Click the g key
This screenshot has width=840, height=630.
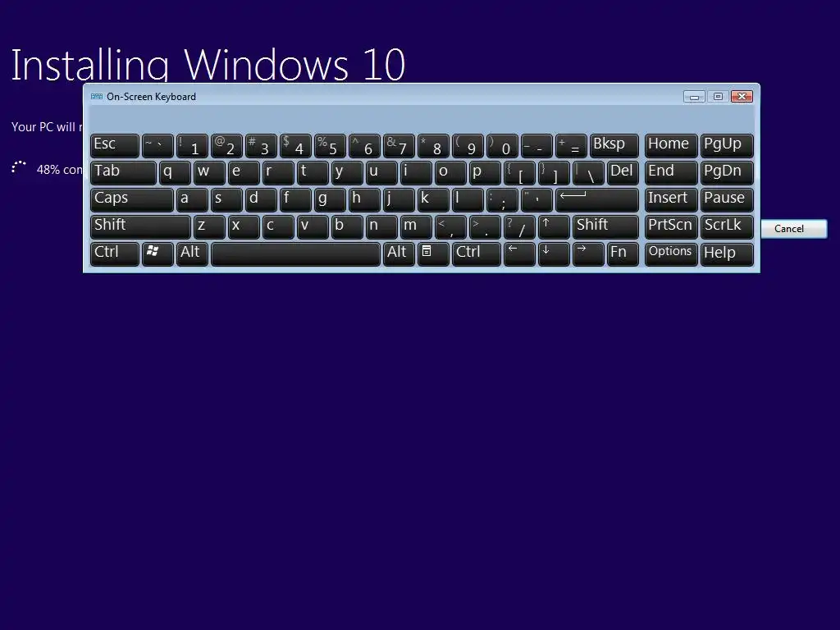tap(330, 199)
